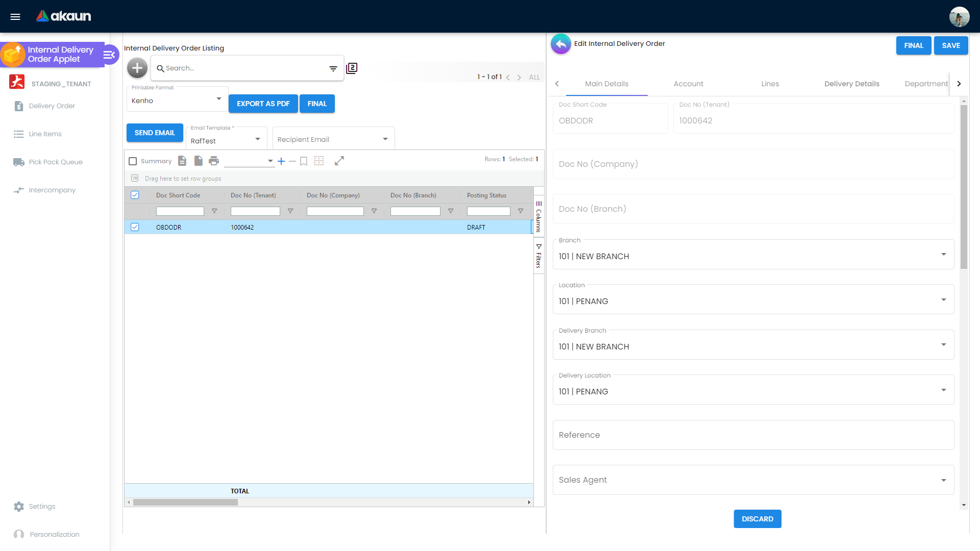Click the edit form vertical scrollbar
The image size is (980, 551).
(964, 187)
